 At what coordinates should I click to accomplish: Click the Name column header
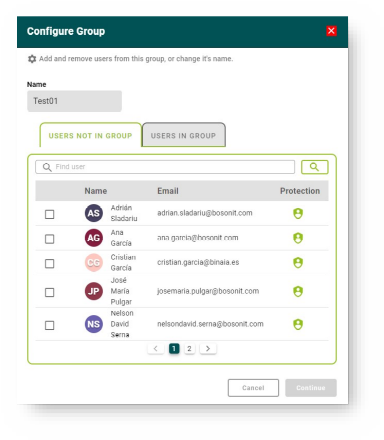pos(96,191)
